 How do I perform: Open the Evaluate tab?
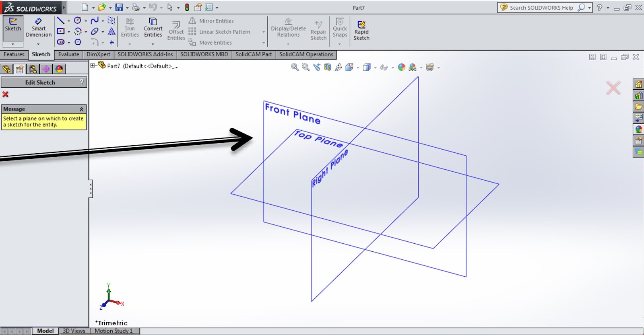click(x=68, y=54)
